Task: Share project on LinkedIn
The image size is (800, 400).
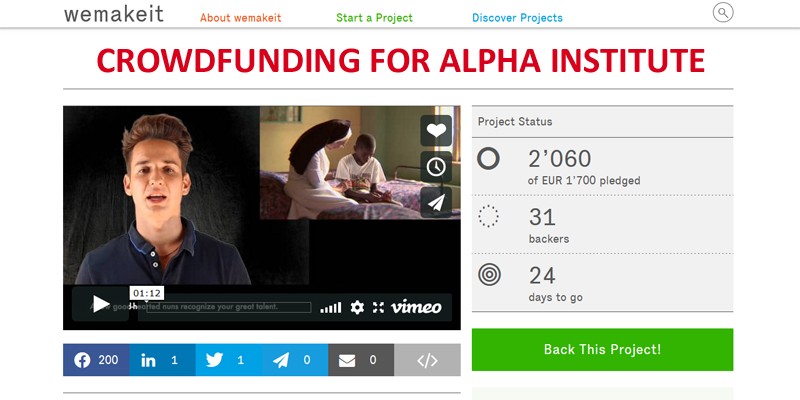Action: pos(162,360)
